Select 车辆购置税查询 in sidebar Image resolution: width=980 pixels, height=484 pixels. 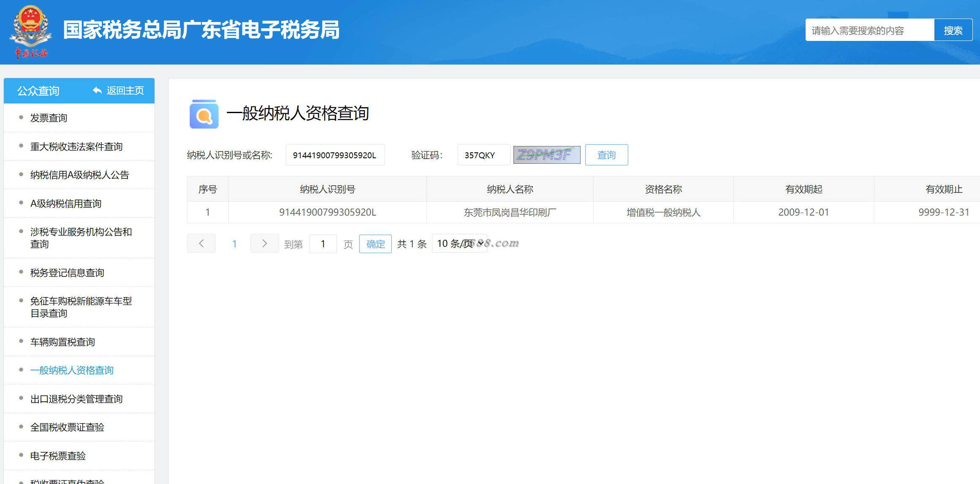[x=62, y=342]
